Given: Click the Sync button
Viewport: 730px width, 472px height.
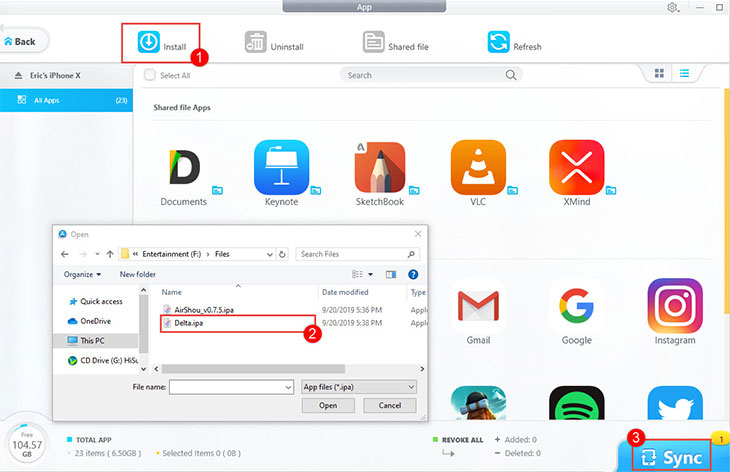Looking at the screenshot, I should click(672, 457).
